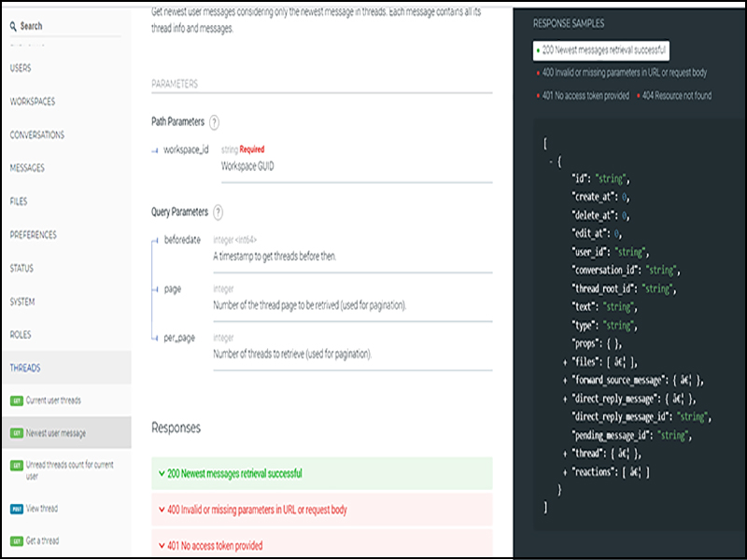
Task: Click POST badge beside View thread
Action: [17, 509]
